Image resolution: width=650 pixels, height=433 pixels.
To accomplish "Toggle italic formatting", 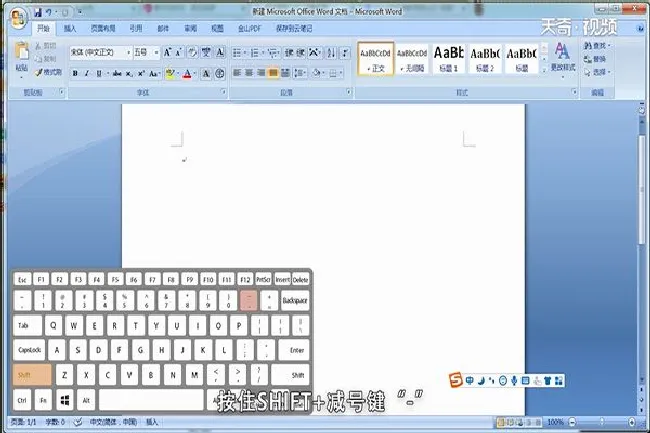I will click(x=86, y=74).
